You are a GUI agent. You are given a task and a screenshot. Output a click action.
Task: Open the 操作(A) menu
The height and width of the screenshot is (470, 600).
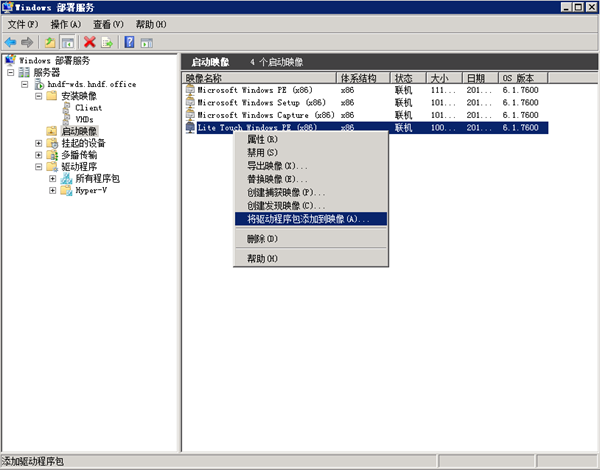coord(66,24)
